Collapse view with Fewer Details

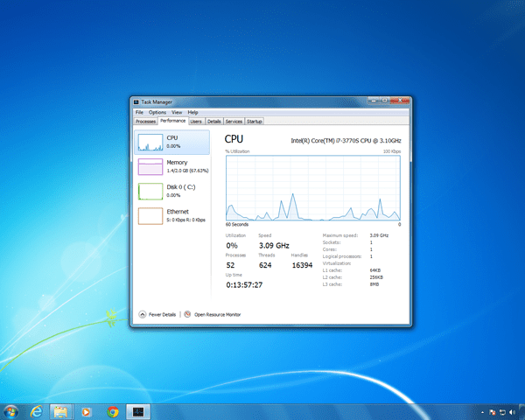point(157,314)
